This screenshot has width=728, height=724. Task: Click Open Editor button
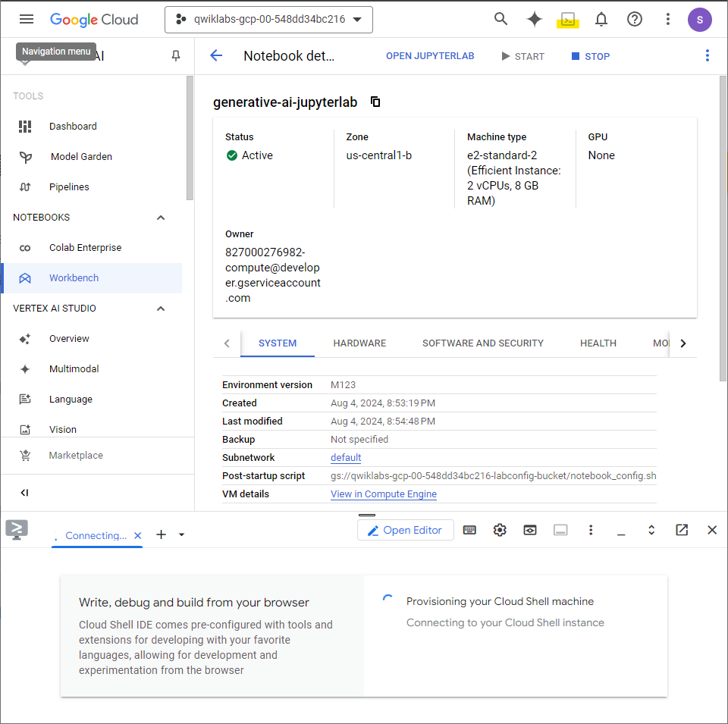click(x=405, y=530)
